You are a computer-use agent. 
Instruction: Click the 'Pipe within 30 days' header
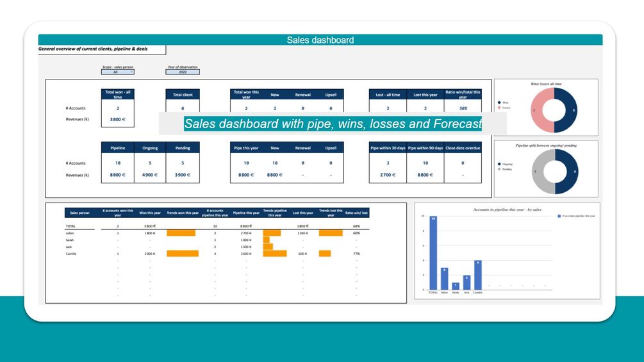click(388, 148)
